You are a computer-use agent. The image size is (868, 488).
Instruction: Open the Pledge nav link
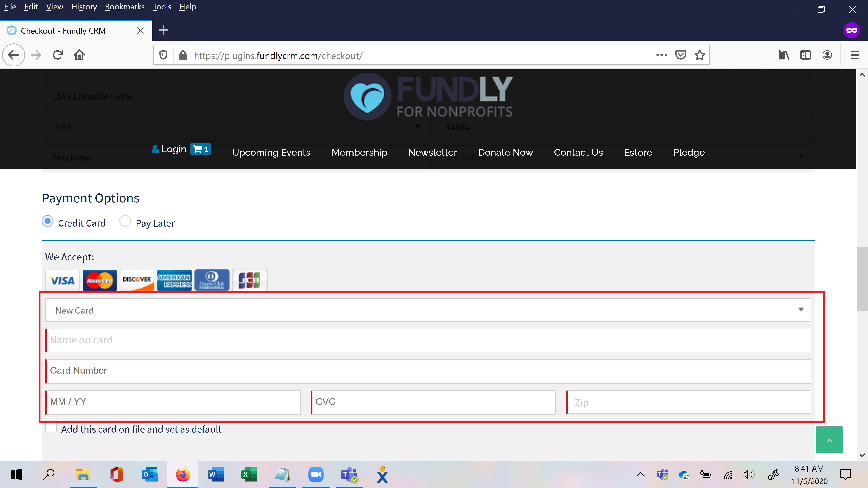[689, 152]
